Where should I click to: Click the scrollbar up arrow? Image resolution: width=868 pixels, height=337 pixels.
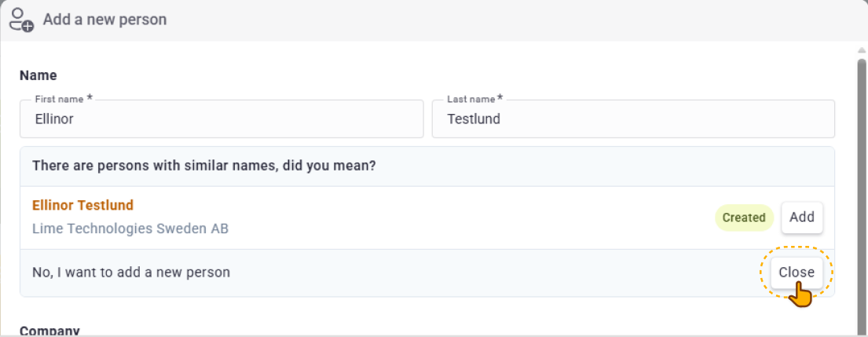click(x=862, y=50)
